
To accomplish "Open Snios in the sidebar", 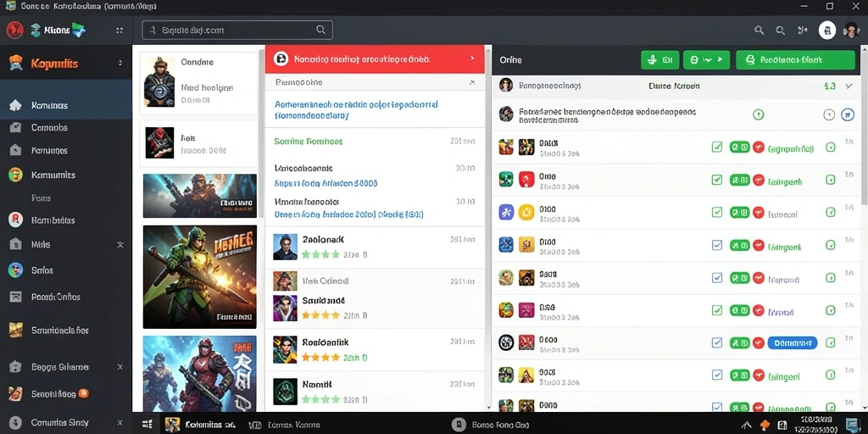I will (x=42, y=270).
